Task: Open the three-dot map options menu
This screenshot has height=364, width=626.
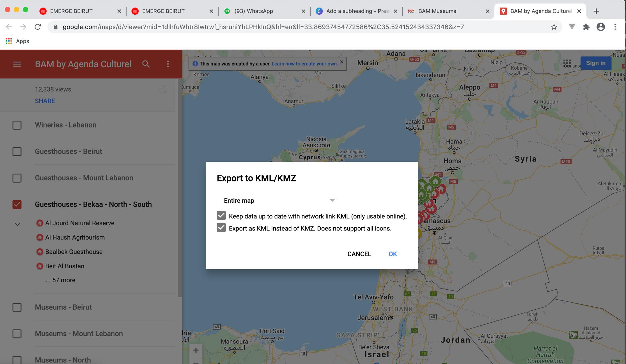Action: (x=168, y=64)
